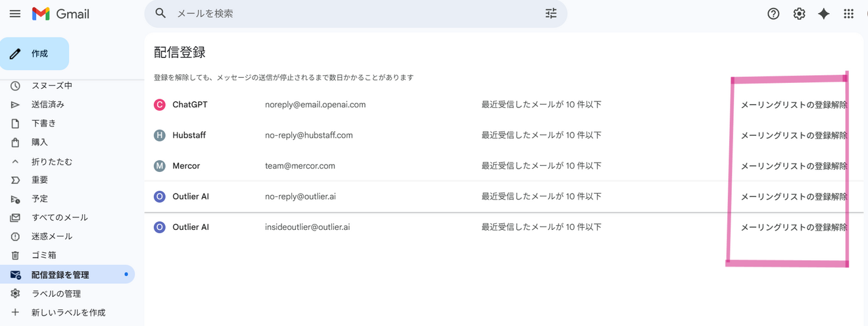Click the 作成 compose button
868x326 pixels.
point(34,53)
